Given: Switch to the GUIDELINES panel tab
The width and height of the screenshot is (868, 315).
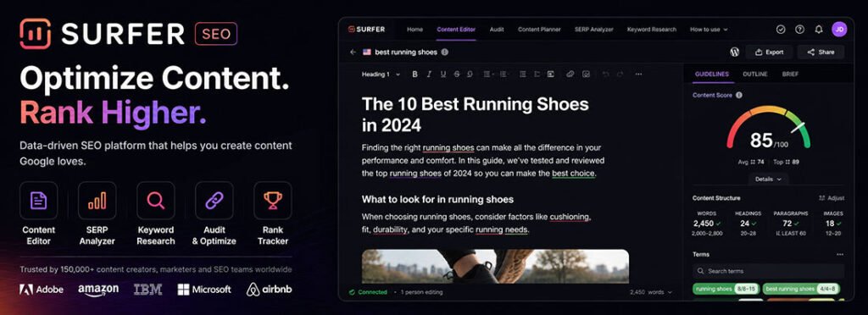Looking at the screenshot, I should (x=712, y=74).
